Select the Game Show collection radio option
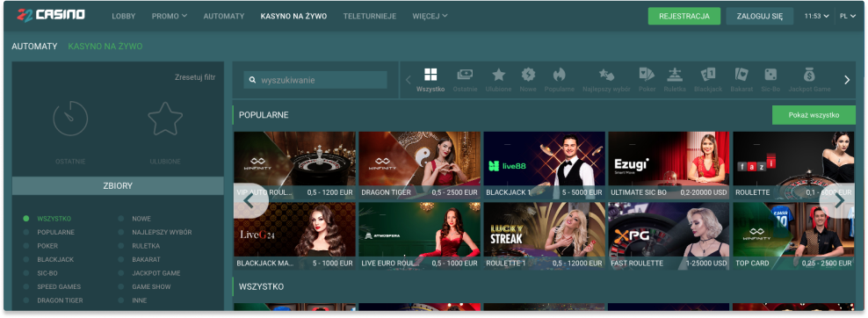The height and width of the screenshot is (318, 868). (x=120, y=286)
